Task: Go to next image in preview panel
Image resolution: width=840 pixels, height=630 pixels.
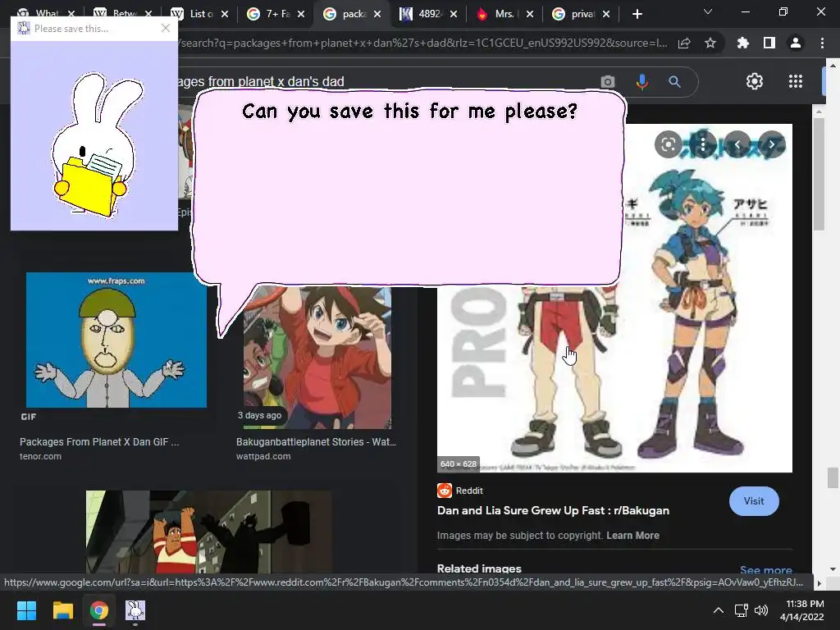Action: (771, 144)
